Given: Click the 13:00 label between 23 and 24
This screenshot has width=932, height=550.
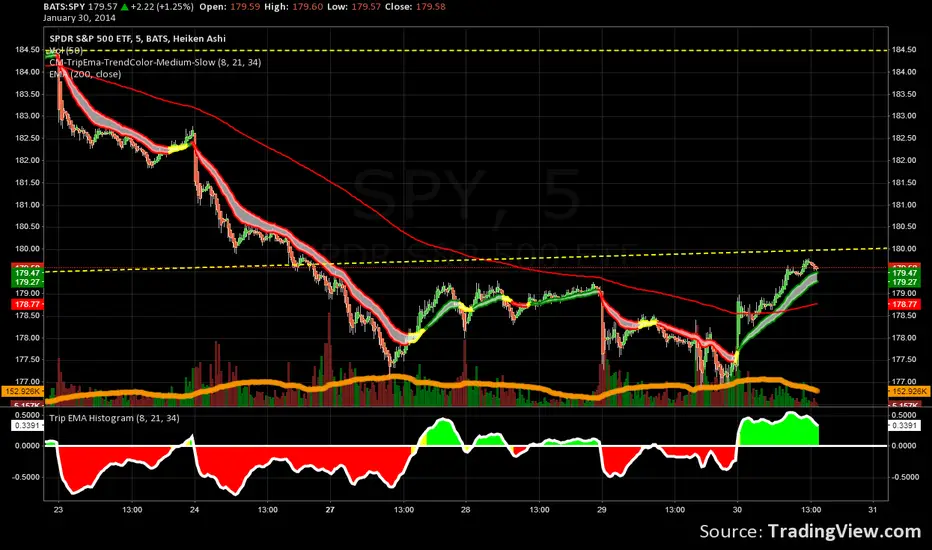Looking at the screenshot, I should [x=132, y=510].
